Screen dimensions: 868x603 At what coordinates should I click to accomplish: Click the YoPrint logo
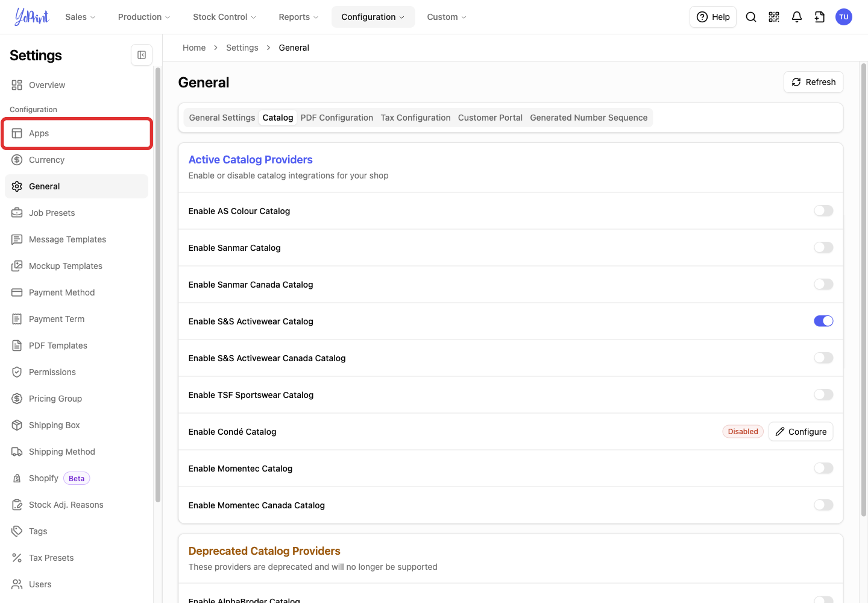[x=32, y=17]
